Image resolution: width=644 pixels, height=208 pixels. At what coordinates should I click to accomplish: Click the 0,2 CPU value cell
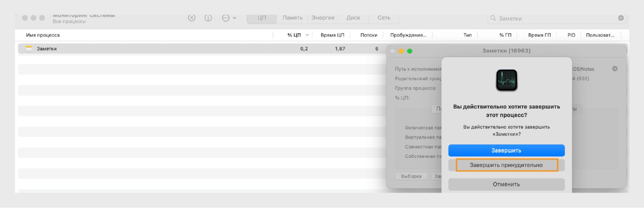coord(304,49)
